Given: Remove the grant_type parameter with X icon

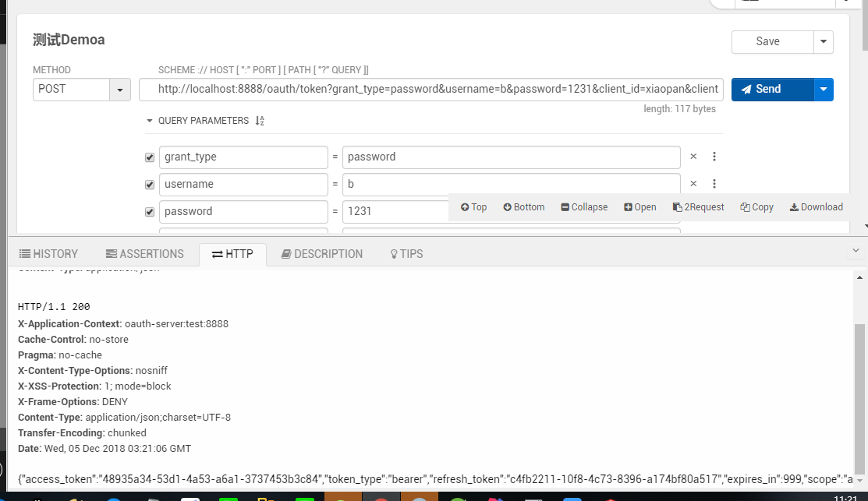Looking at the screenshot, I should click(693, 157).
